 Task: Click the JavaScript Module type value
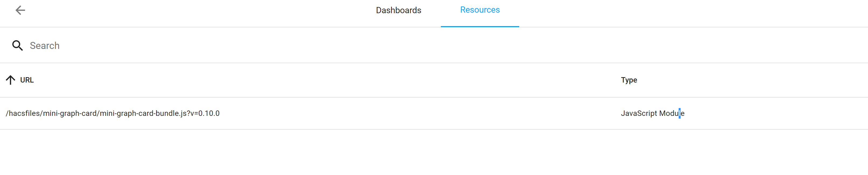[653, 113]
